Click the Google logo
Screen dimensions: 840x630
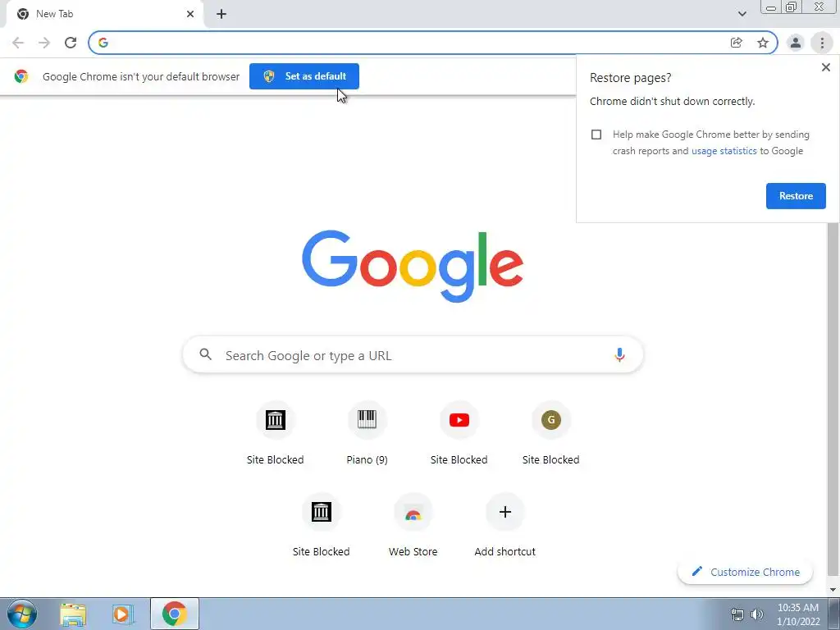pyautogui.click(x=413, y=267)
